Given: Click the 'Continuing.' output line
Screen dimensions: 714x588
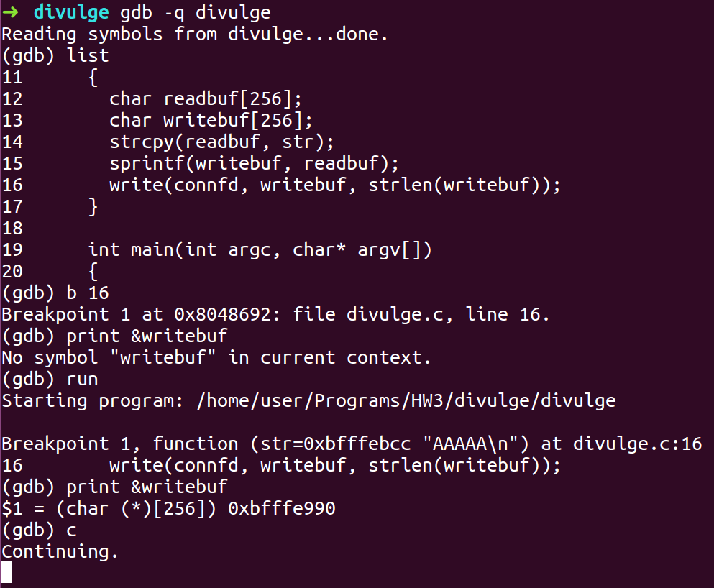Looking at the screenshot, I should [60, 552].
